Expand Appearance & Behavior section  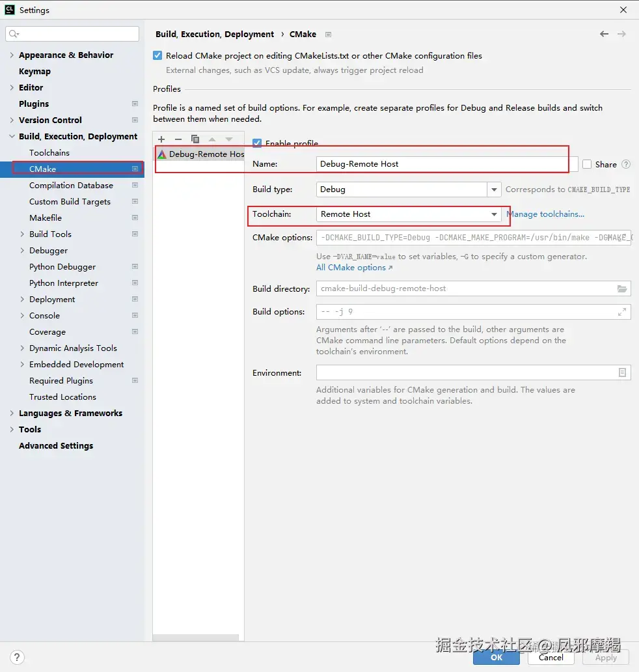tap(12, 55)
